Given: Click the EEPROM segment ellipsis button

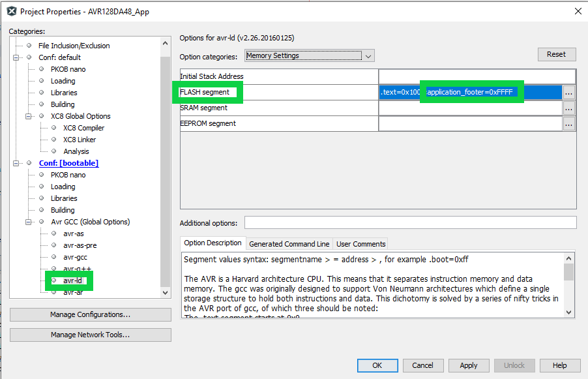Looking at the screenshot, I should point(569,124).
